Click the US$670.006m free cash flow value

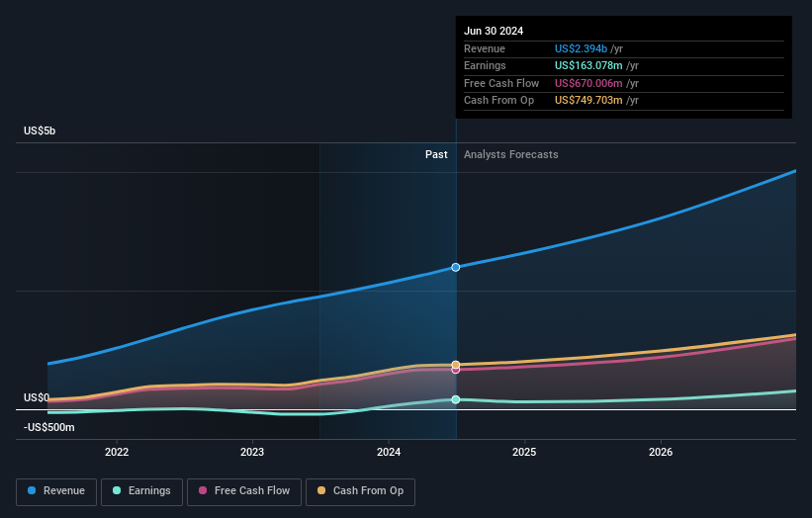pos(588,83)
